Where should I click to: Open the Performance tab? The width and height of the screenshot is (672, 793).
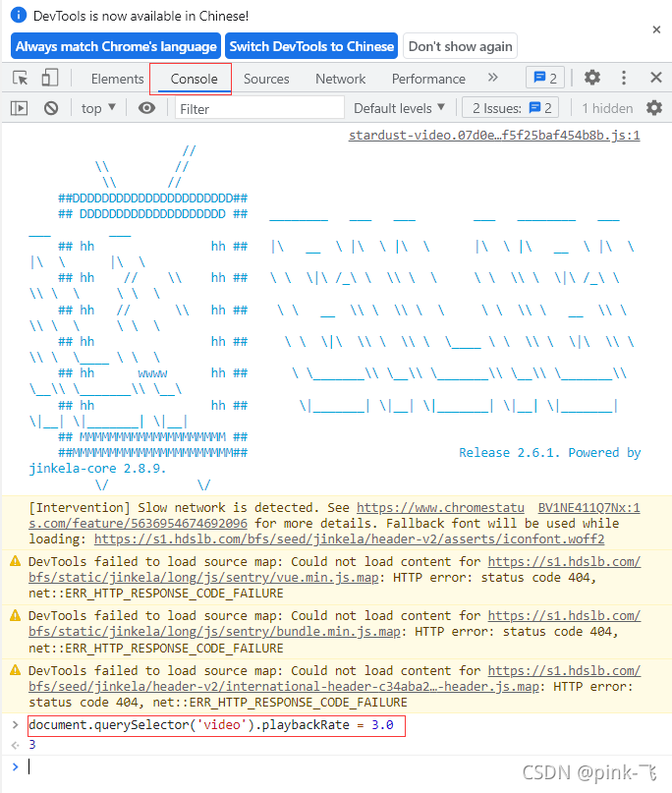[x=428, y=79]
